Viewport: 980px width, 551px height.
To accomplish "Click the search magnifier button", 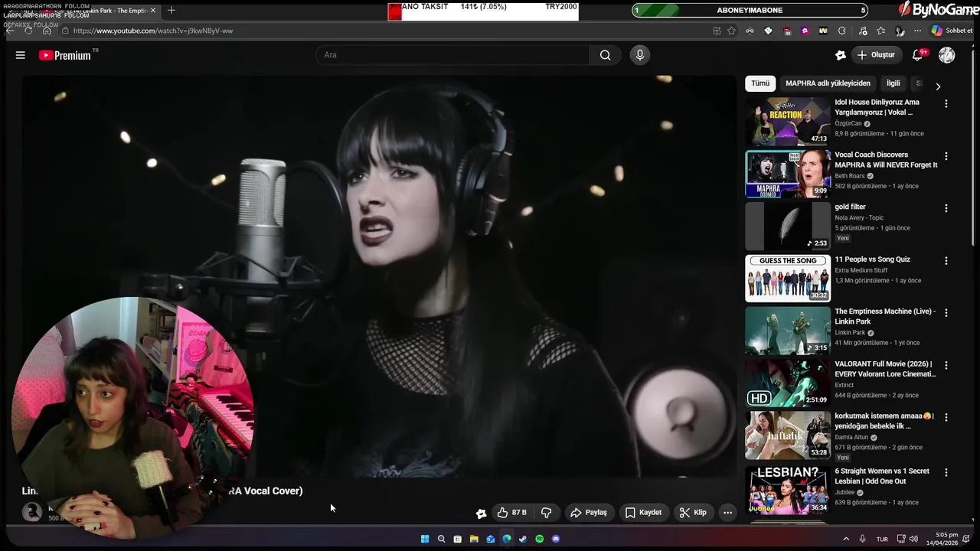I will click(x=606, y=55).
